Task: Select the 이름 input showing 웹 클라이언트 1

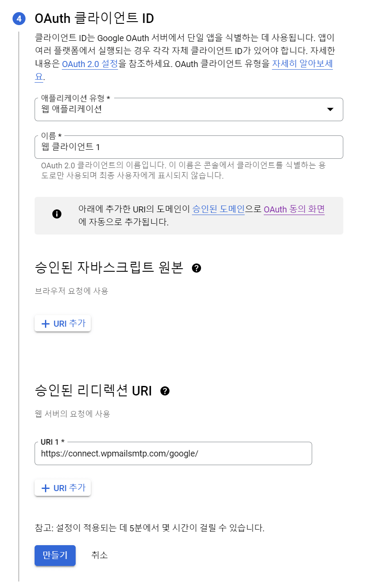Action: pyautogui.click(x=189, y=148)
